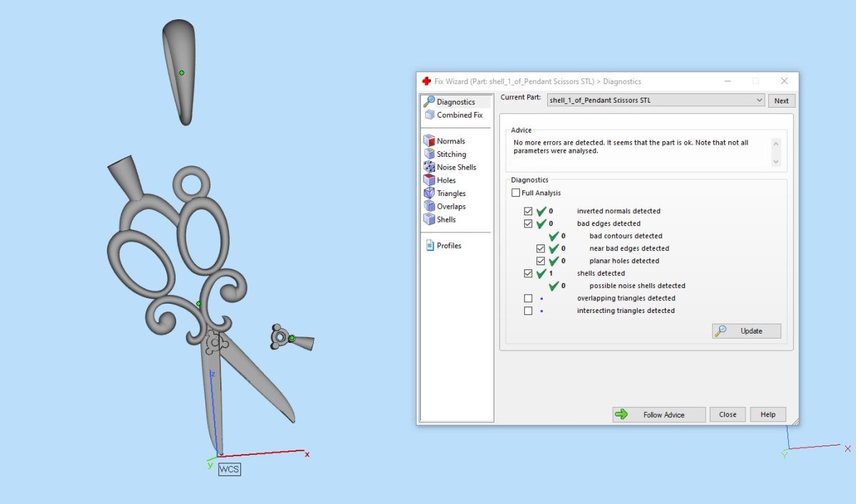
Task: Open the Profiles page icon
Action: (429, 245)
